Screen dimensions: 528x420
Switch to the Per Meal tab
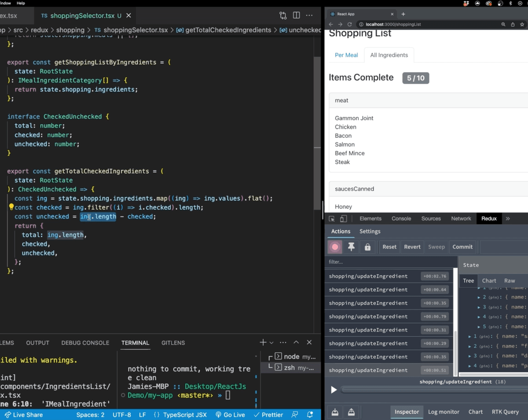(x=346, y=55)
